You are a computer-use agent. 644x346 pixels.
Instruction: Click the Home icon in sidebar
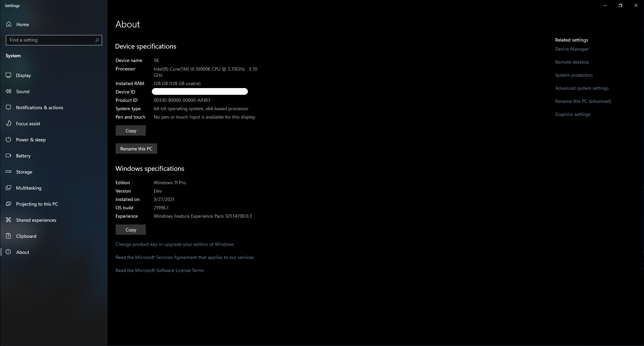[9, 24]
